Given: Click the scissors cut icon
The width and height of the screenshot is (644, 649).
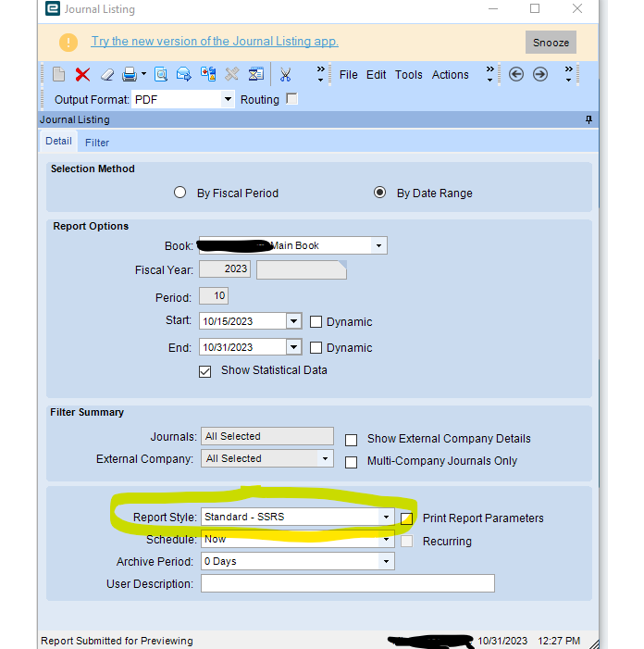Looking at the screenshot, I should click(285, 74).
